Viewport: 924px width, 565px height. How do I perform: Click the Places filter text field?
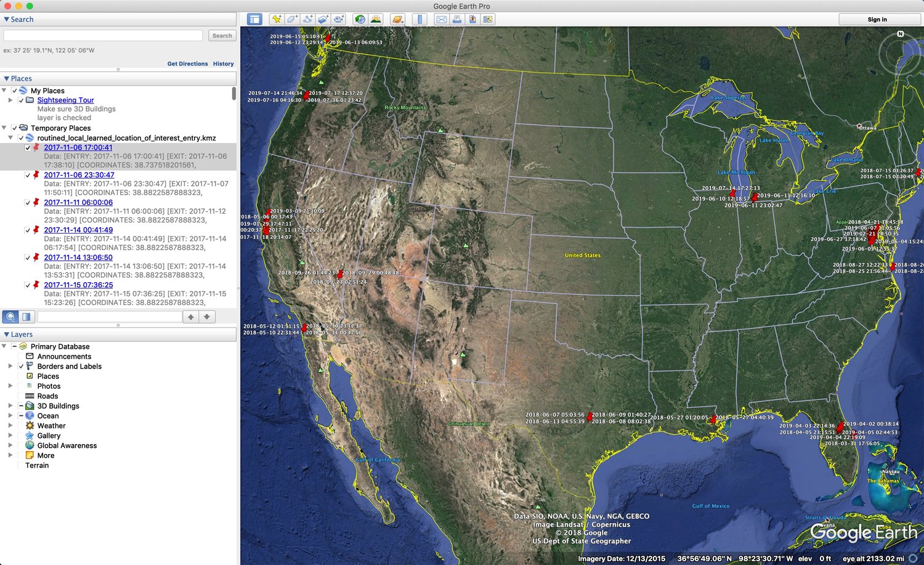tap(110, 317)
